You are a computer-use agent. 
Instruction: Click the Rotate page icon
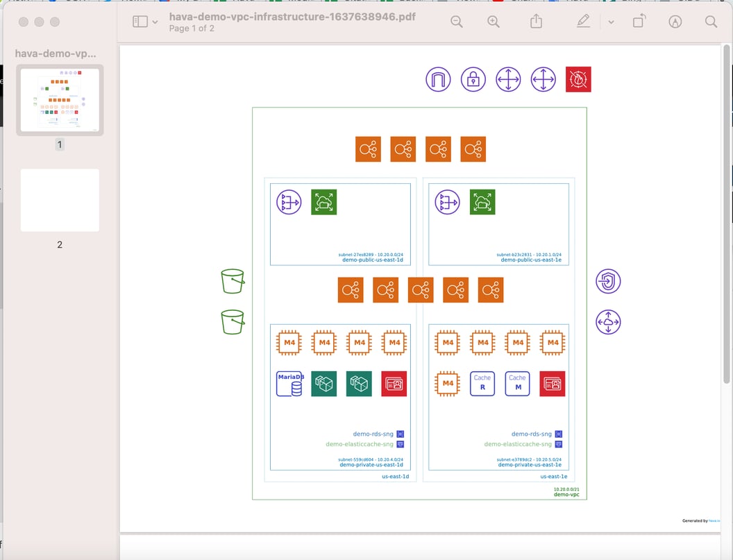tap(639, 22)
